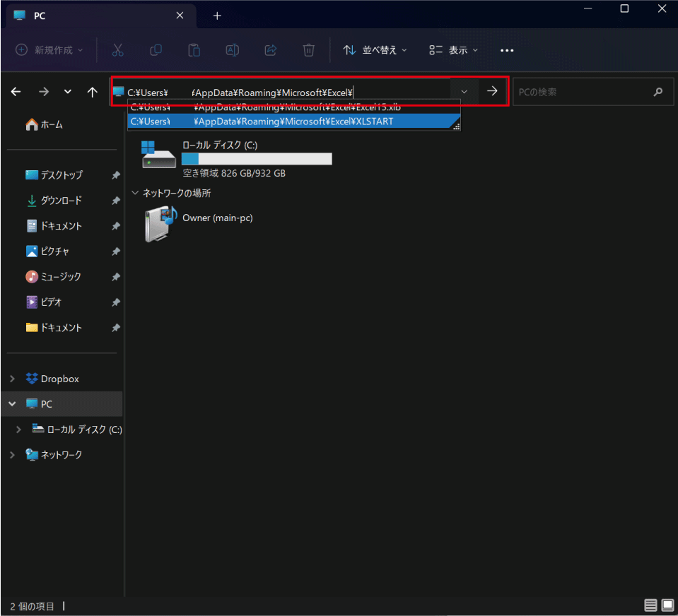Go up one folder level arrow
This screenshot has width=678, height=616.
coord(92,92)
